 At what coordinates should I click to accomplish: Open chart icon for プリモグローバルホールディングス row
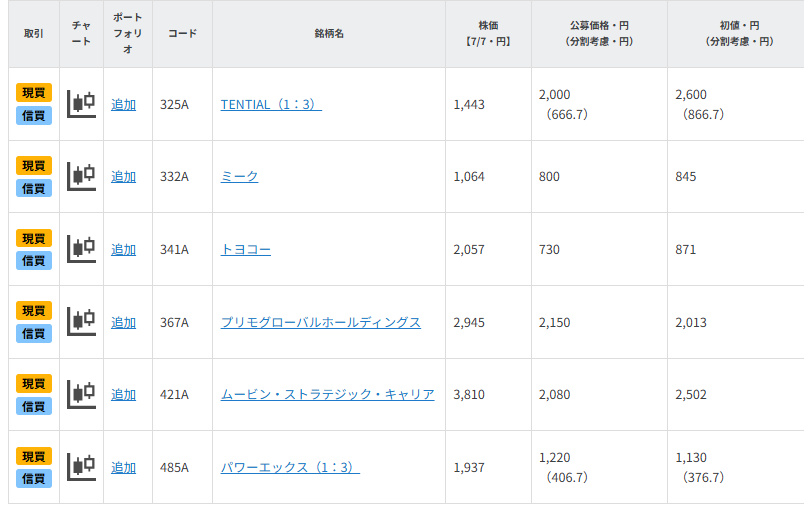coord(82,322)
